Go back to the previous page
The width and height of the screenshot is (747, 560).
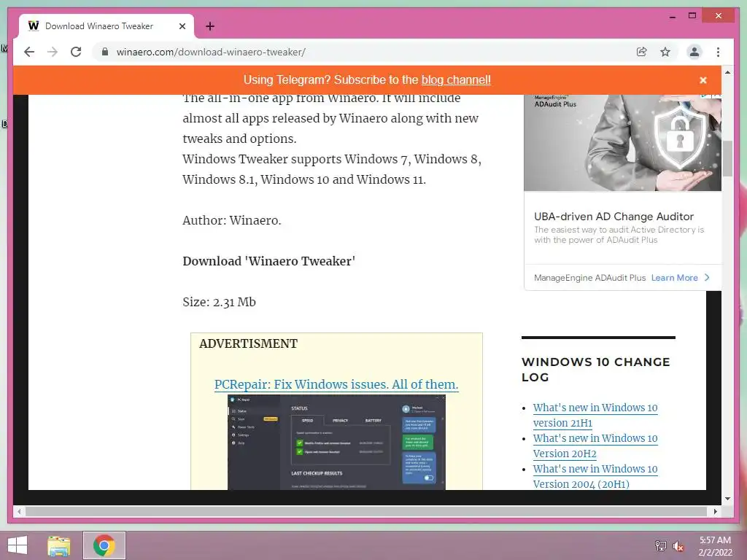[x=29, y=52]
